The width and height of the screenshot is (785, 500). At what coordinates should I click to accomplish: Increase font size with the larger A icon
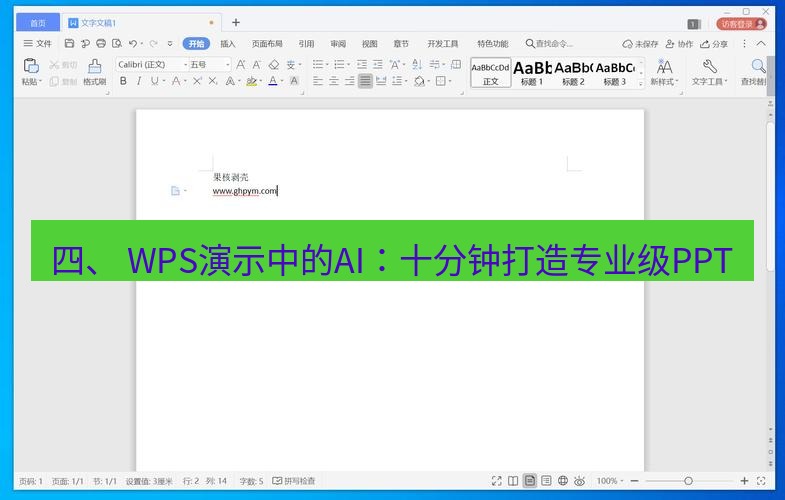241,65
